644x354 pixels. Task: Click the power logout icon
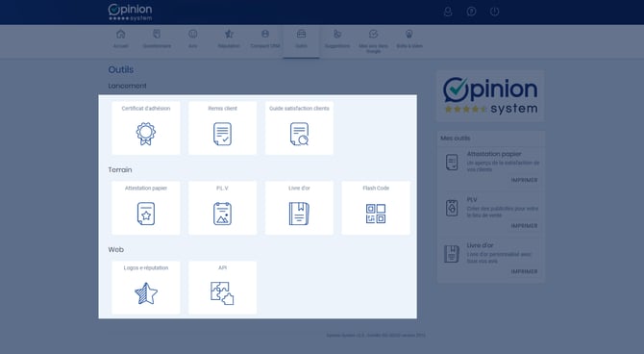494,12
